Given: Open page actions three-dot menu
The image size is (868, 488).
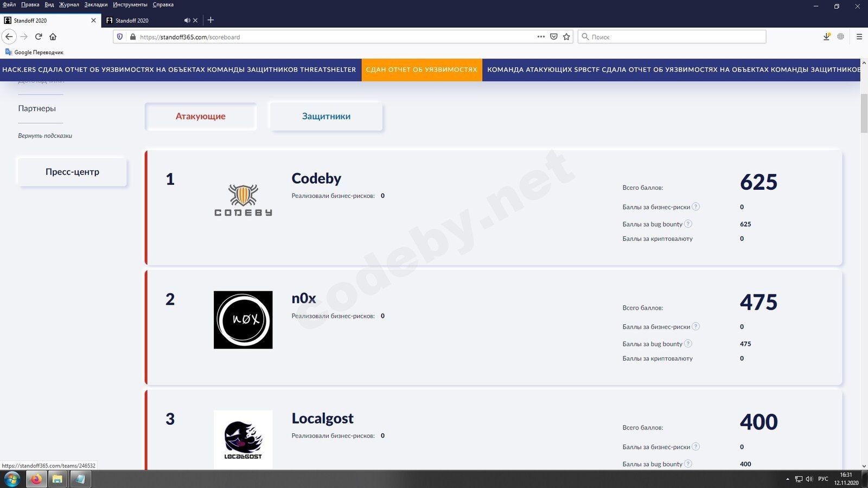Looking at the screenshot, I should click(x=541, y=37).
